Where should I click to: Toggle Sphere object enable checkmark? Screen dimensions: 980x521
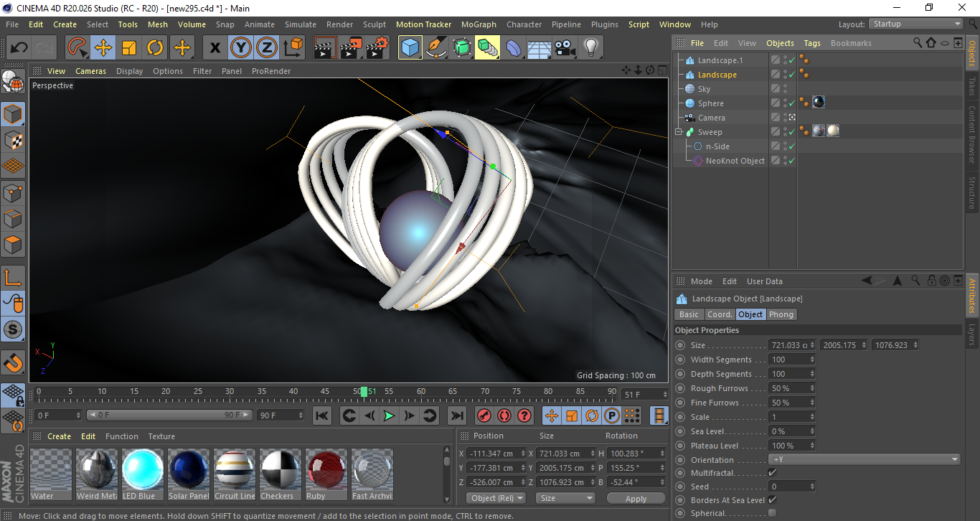[x=791, y=103]
